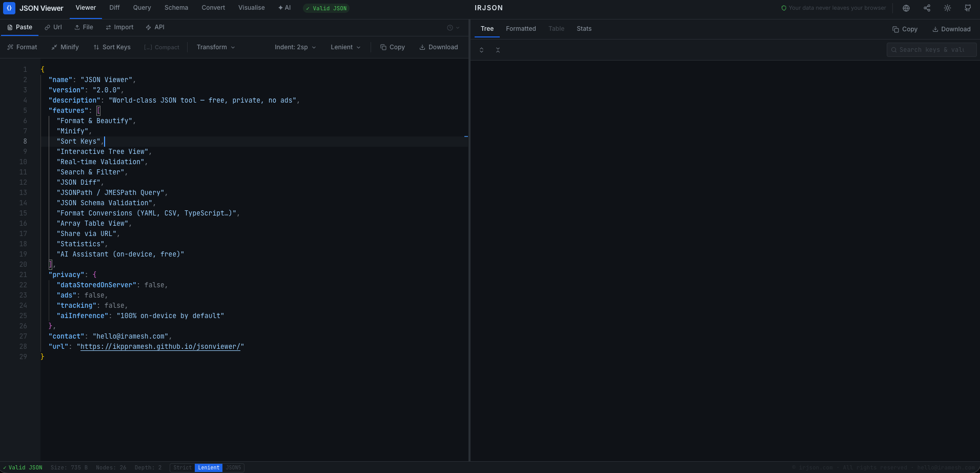Viewport: 980px width, 473px height.
Task: Click the "contact" key on line 27
Action: pos(67,336)
